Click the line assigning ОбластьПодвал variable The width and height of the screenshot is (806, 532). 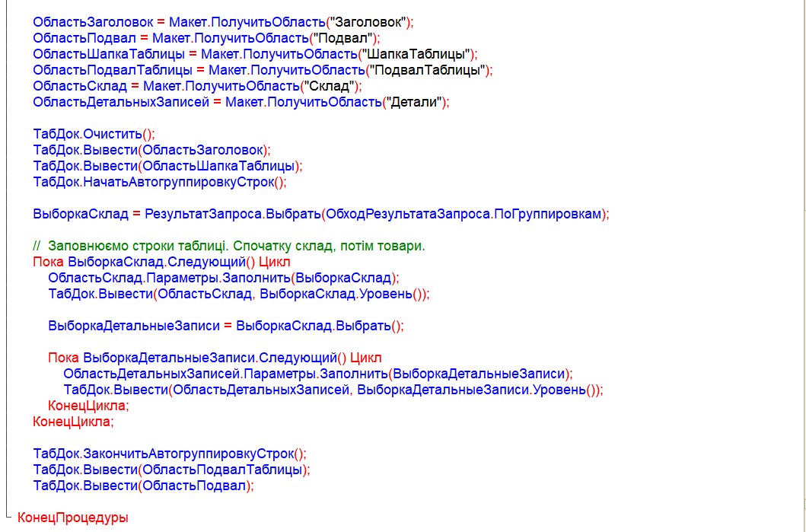[x=206, y=38]
